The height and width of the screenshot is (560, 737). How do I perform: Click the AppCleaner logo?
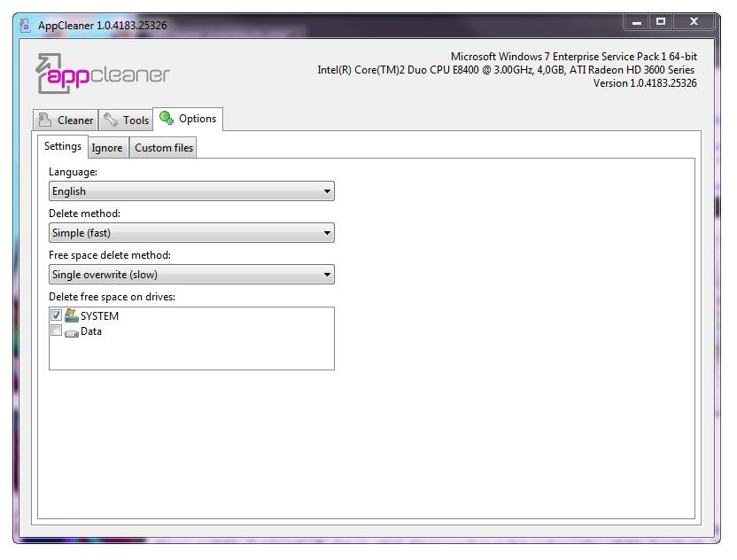point(103,74)
